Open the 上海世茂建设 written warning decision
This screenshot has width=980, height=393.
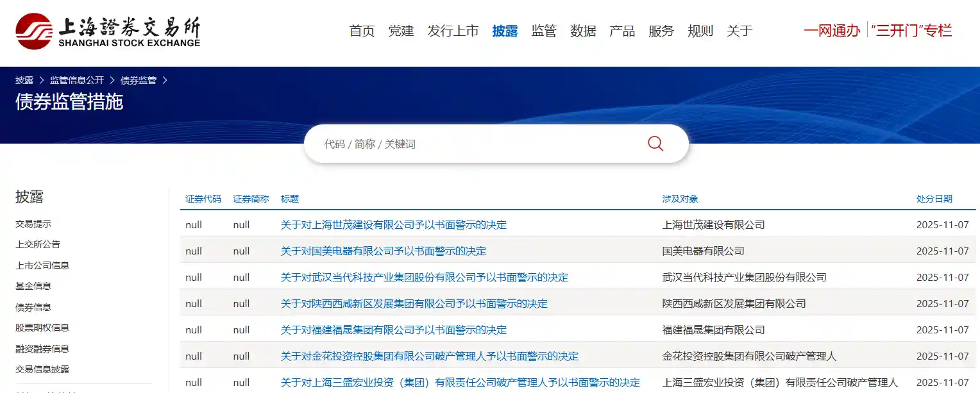click(393, 224)
